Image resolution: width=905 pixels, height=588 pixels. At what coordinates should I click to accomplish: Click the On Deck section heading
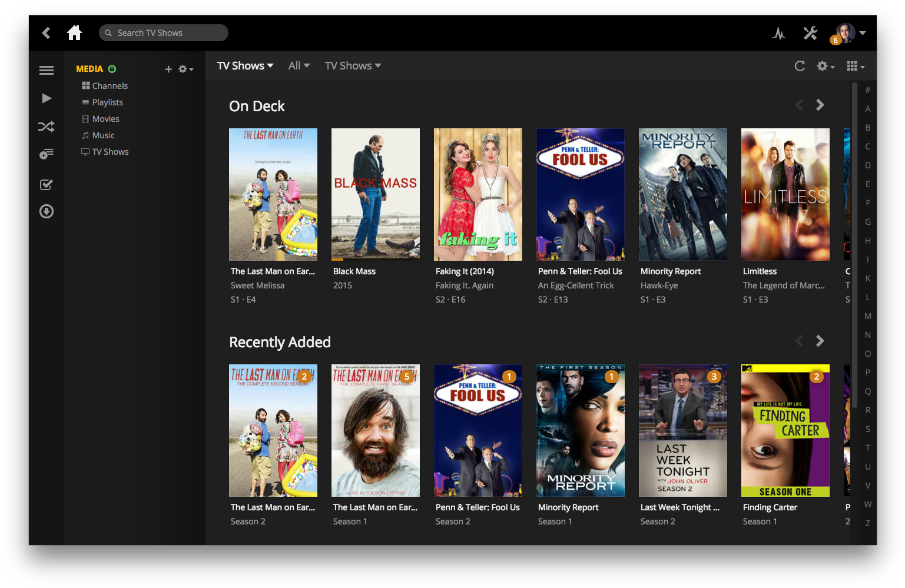click(x=257, y=106)
